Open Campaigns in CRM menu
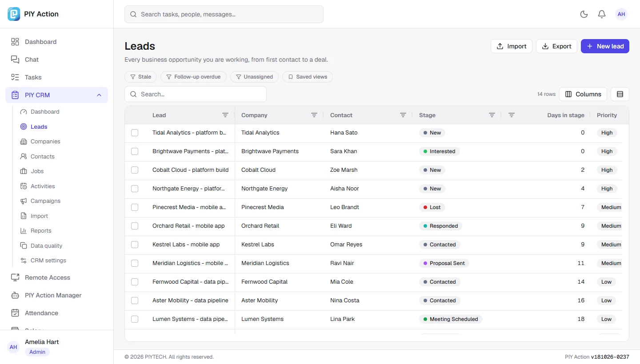This screenshot has height=364, width=640. coord(45,201)
